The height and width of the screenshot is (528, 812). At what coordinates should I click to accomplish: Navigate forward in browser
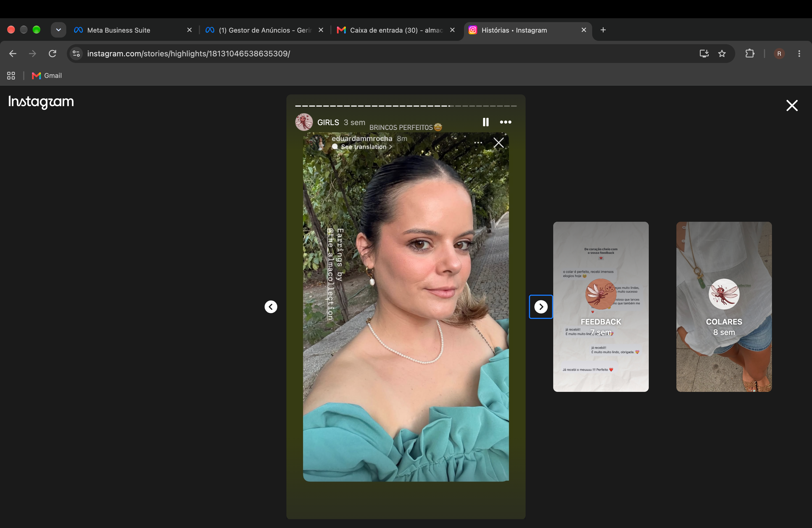click(32, 54)
